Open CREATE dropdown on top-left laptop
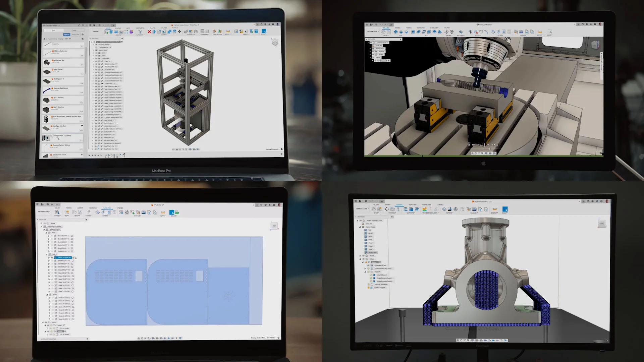The image size is (644, 362). [119, 35]
